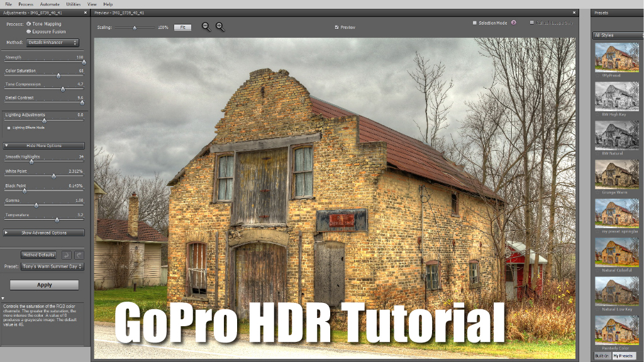The width and height of the screenshot is (644, 362).
Task: Select the BW High Key preset thumbnail
Action: (617, 96)
